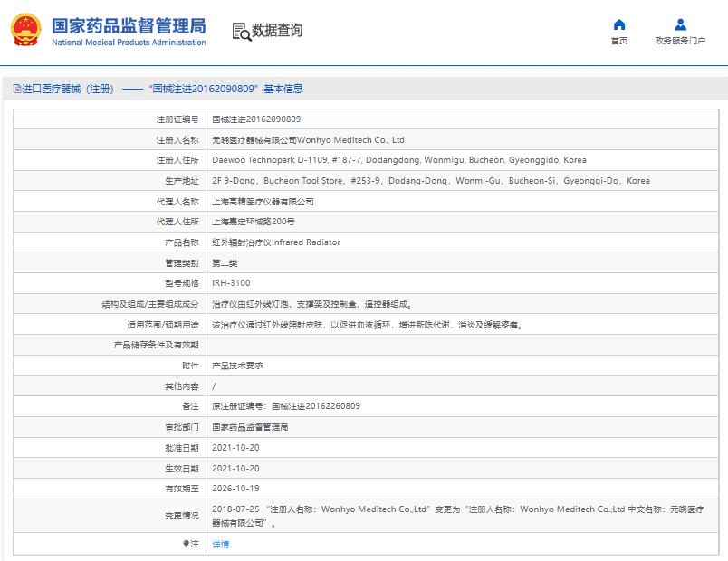
Task: Open the 数据查询 search icon
Action: click(242, 32)
